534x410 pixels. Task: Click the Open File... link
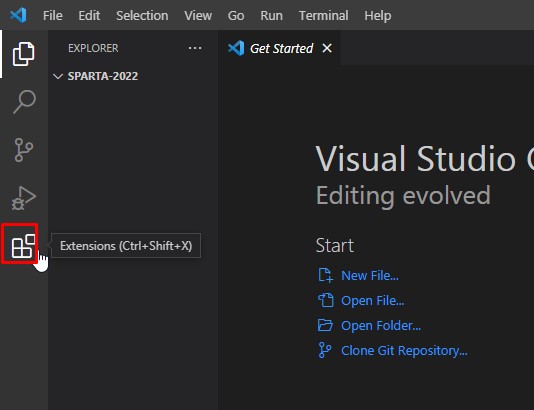[373, 301]
